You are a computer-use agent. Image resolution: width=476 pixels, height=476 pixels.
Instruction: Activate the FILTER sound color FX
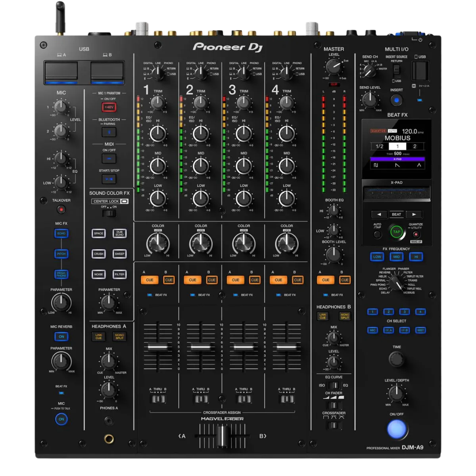119,274
